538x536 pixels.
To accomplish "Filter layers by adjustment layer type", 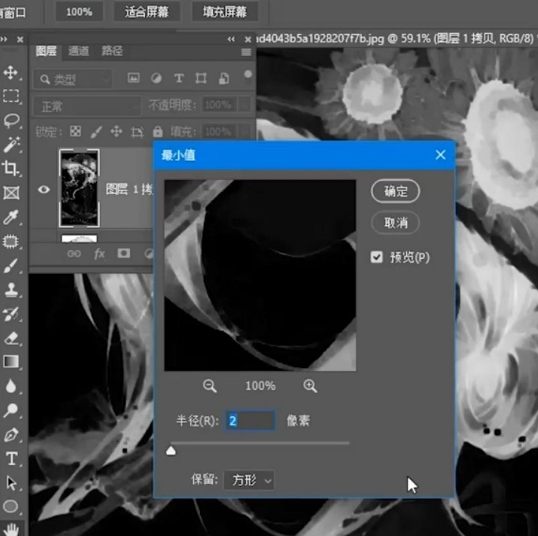I will click(156, 78).
